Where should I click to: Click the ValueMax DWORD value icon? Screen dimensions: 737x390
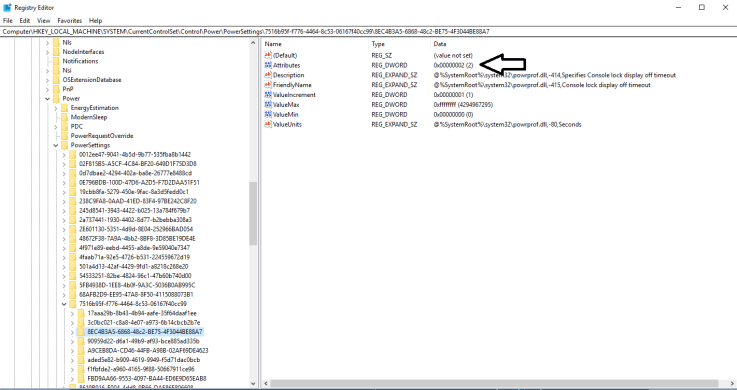[x=268, y=105]
